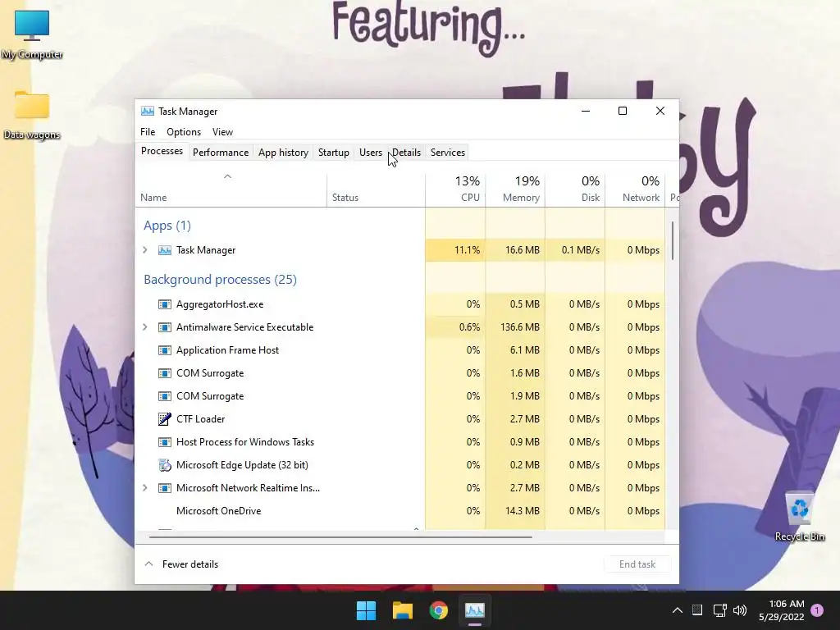Screen dimensions: 840x630
Task: Switch to the Services tab
Action: [448, 153]
